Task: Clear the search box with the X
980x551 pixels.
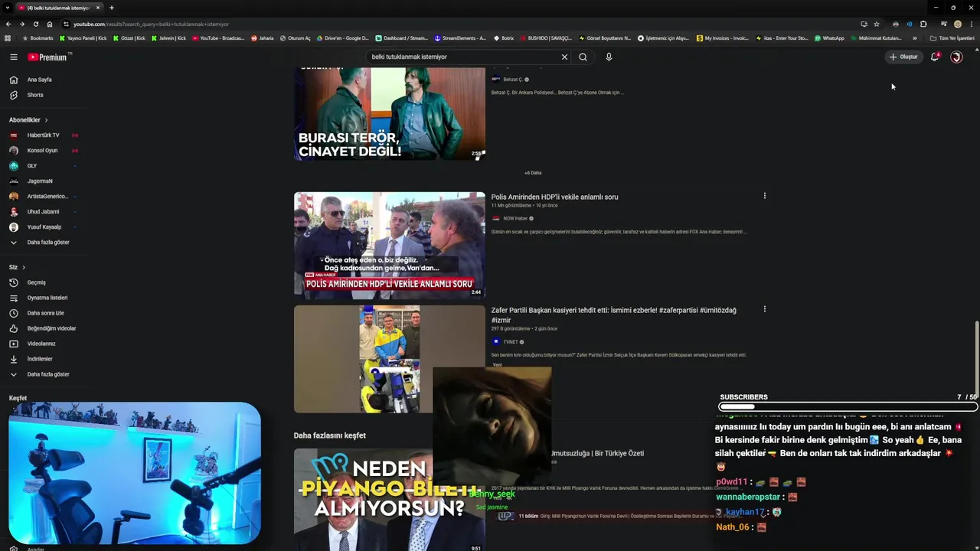Action: (564, 57)
